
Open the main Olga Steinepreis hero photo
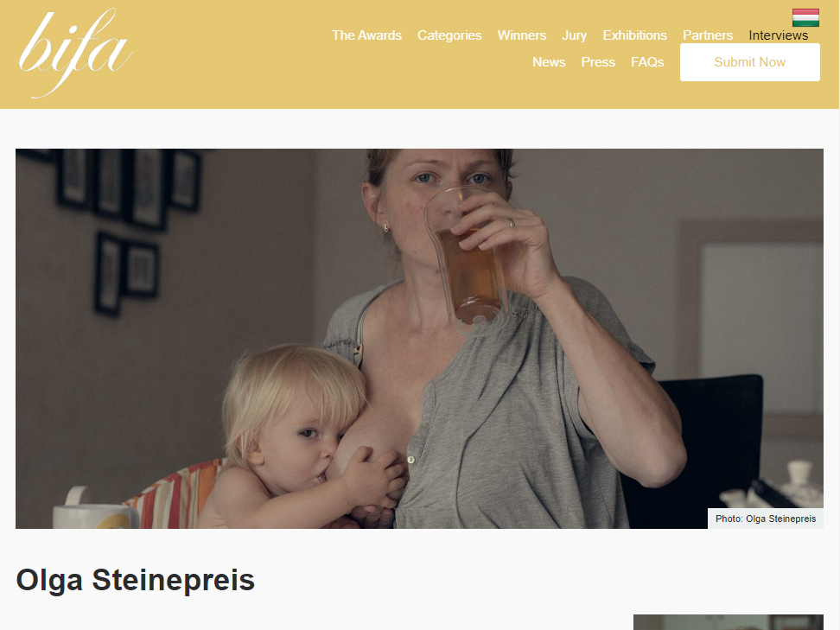click(419, 339)
